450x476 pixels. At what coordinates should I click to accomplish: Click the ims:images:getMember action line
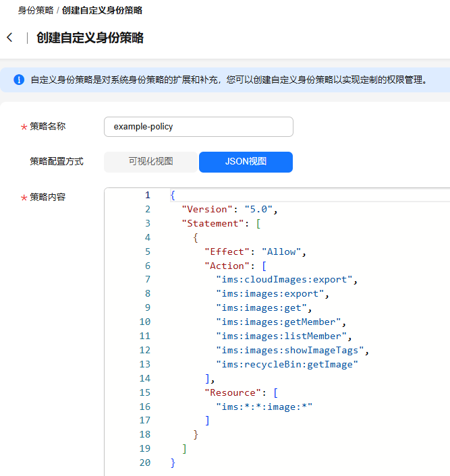pyautogui.click(x=278, y=322)
